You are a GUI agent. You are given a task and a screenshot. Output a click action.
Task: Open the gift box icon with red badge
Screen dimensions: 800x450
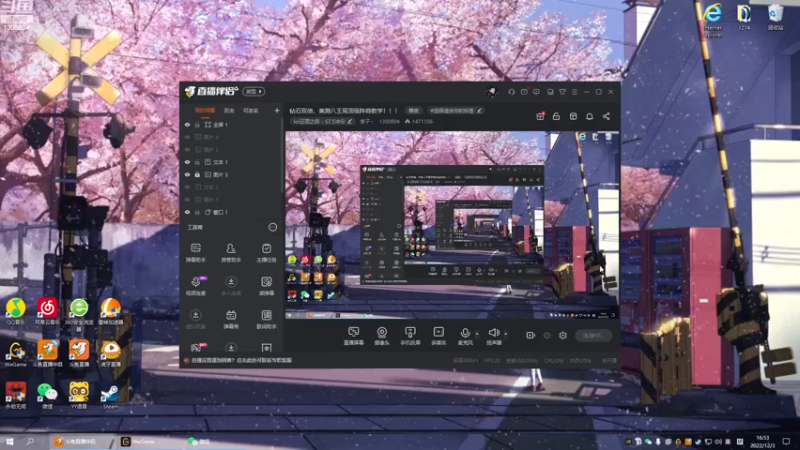pyautogui.click(x=540, y=116)
